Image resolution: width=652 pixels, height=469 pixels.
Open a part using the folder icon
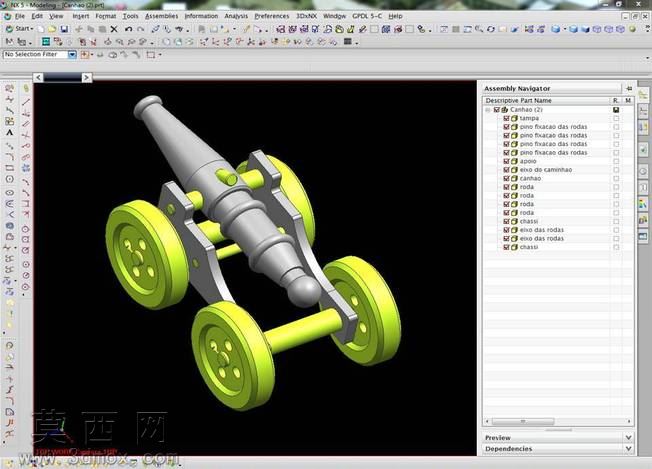[x=52, y=29]
